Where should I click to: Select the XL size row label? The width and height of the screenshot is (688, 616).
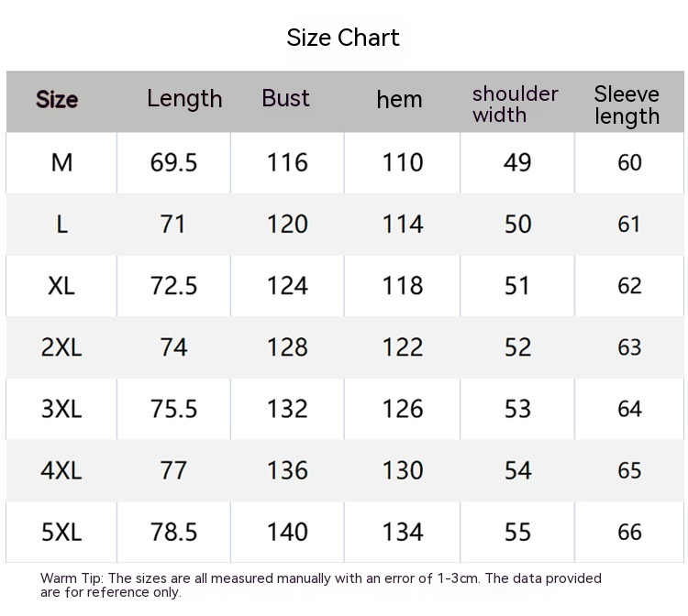click(61, 286)
